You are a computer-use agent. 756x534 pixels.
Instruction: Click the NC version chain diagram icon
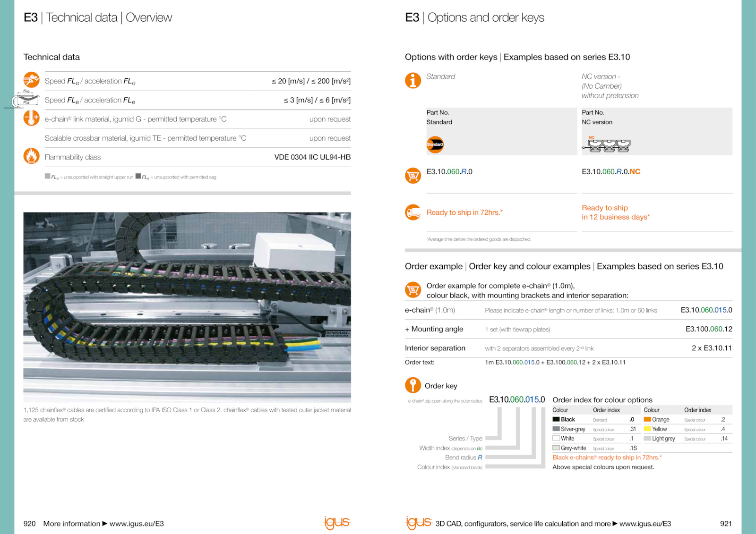(x=606, y=144)
